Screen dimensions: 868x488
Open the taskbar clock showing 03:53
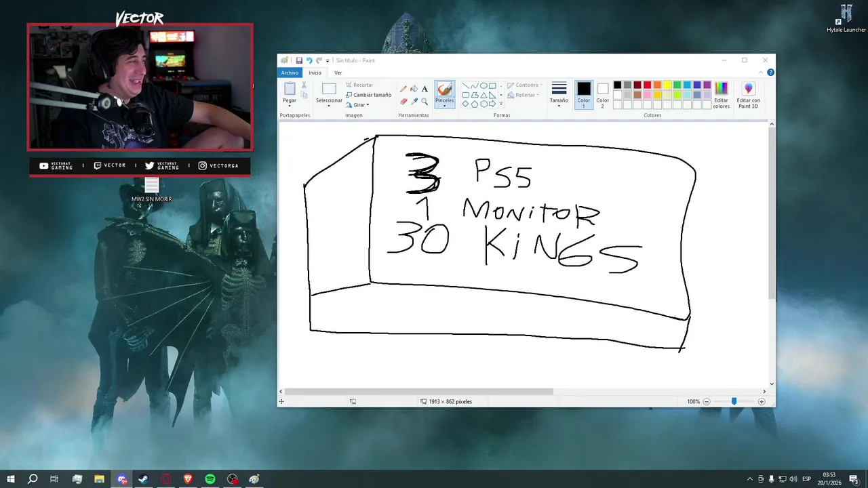[830, 479]
